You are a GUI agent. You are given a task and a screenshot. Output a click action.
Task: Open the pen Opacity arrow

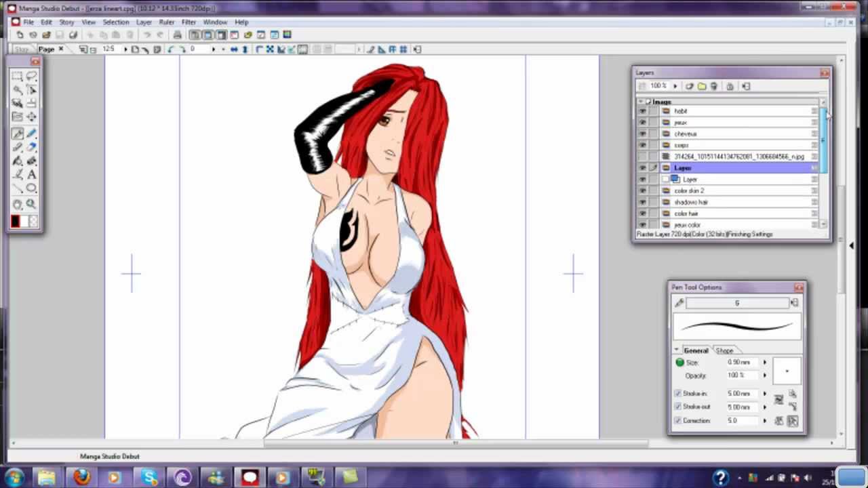[x=765, y=375]
